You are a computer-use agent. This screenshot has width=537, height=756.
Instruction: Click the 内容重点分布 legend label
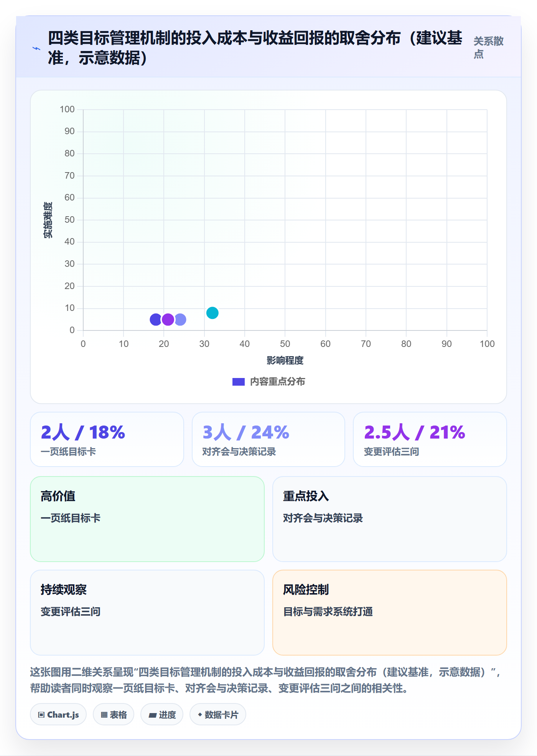(278, 382)
